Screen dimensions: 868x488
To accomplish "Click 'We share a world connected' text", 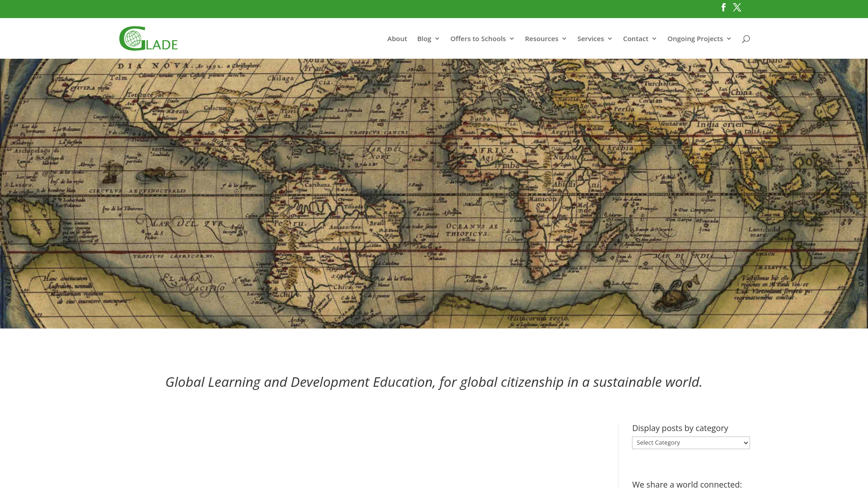I will pos(687,484).
